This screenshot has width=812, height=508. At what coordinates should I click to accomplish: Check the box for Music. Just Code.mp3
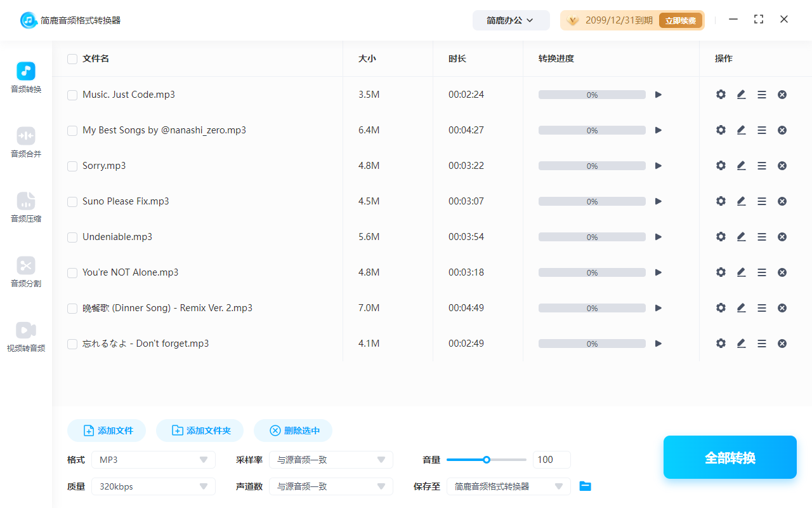(x=72, y=95)
